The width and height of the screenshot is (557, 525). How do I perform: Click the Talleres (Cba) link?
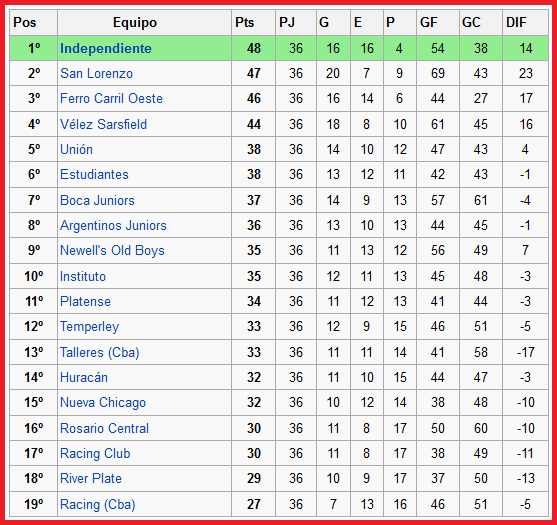[99, 352]
